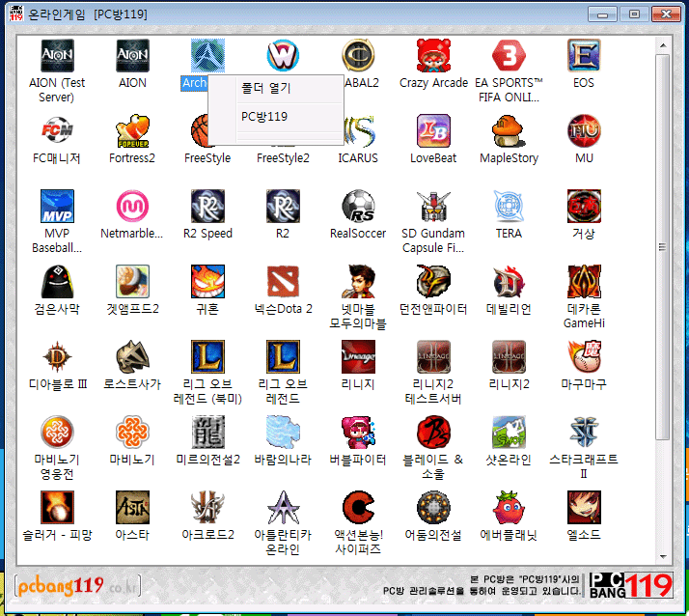
Task: Click the vertical scrollbar thumb
Action: (663, 246)
